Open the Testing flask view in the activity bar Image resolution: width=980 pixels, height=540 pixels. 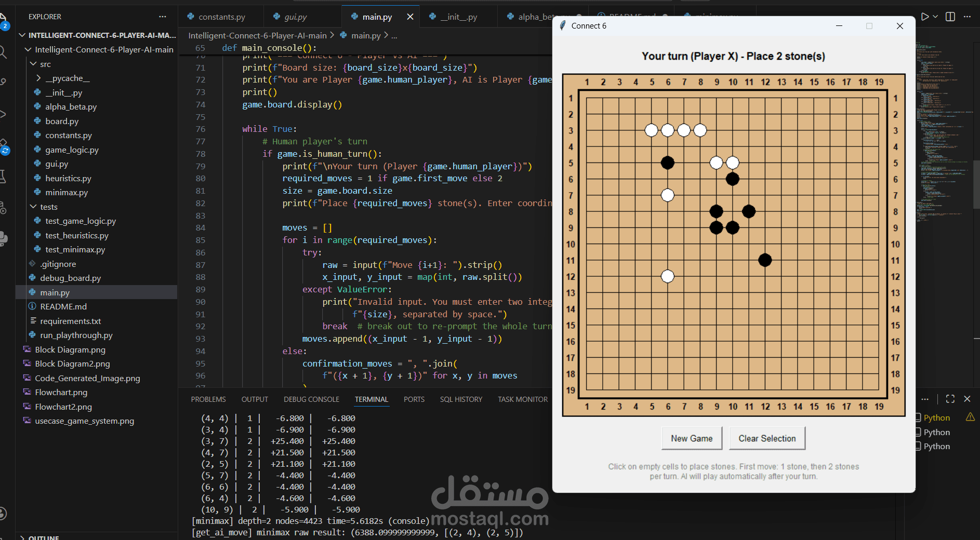[x=3, y=177]
